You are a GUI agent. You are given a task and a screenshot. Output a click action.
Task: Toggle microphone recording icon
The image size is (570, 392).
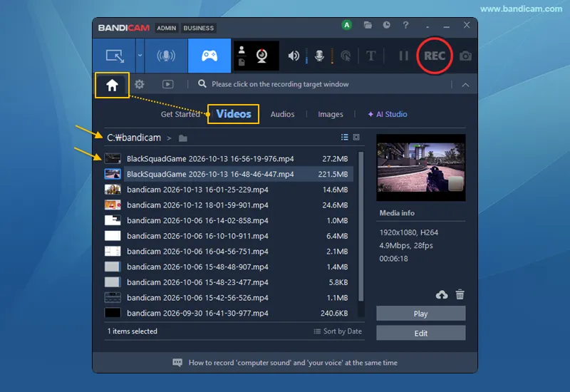point(319,56)
